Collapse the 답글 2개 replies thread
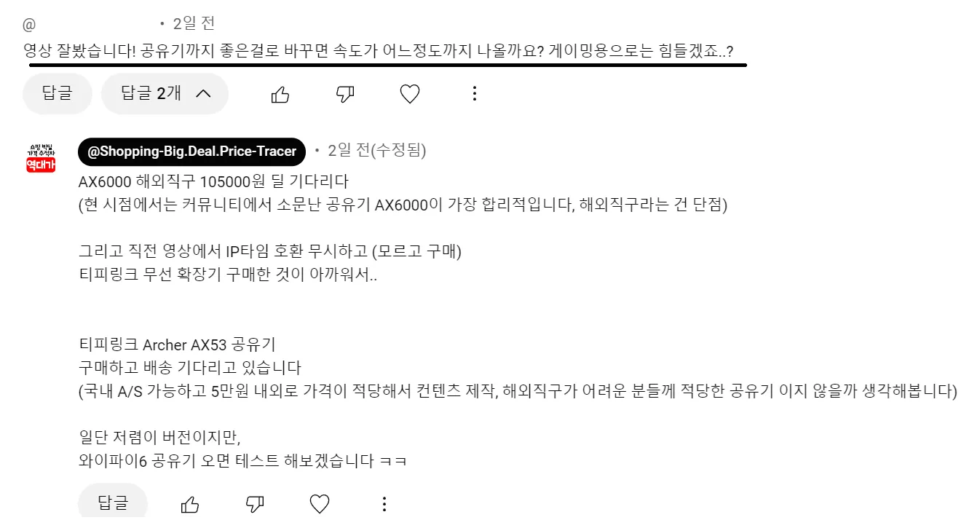This screenshot has width=980, height=520. tap(165, 93)
